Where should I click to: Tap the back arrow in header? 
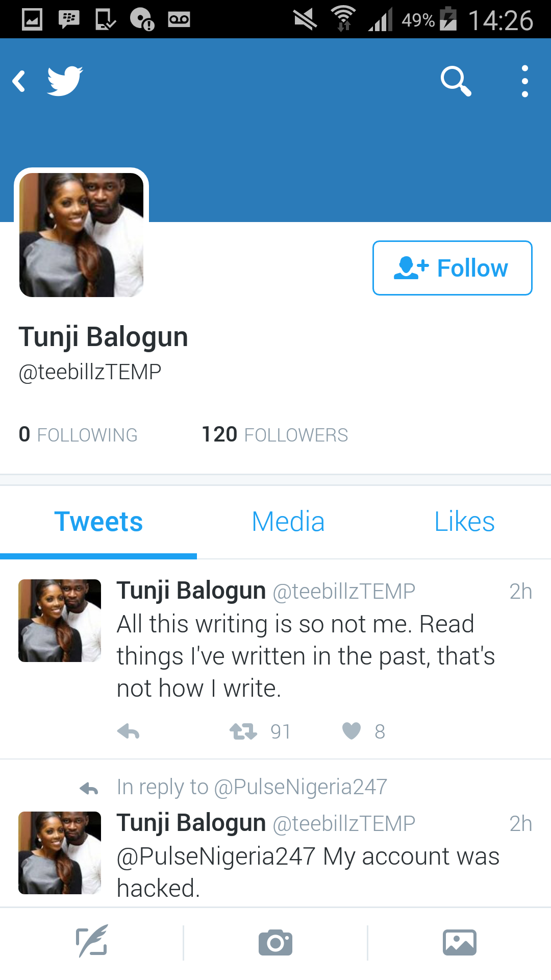[x=19, y=81]
